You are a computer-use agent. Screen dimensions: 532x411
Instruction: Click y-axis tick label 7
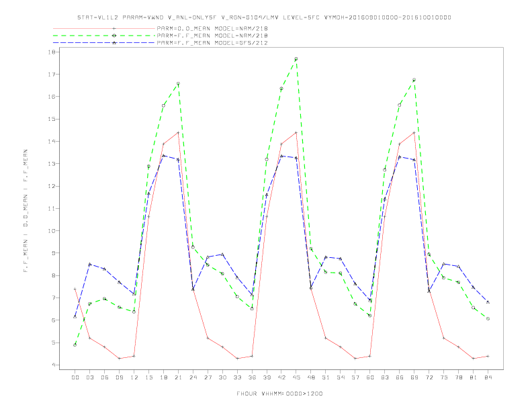pyautogui.click(x=53, y=298)
